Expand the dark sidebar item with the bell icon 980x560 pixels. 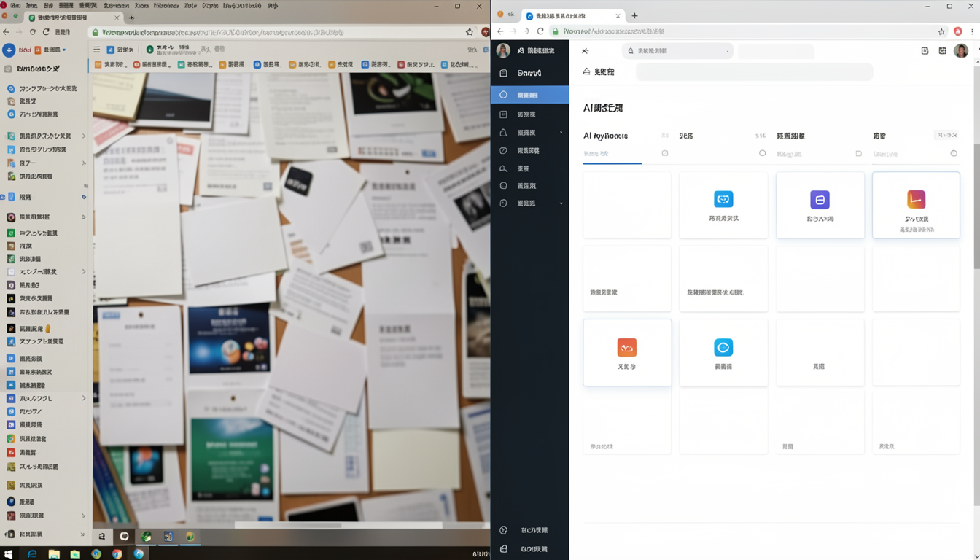pyautogui.click(x=530, y=133)
